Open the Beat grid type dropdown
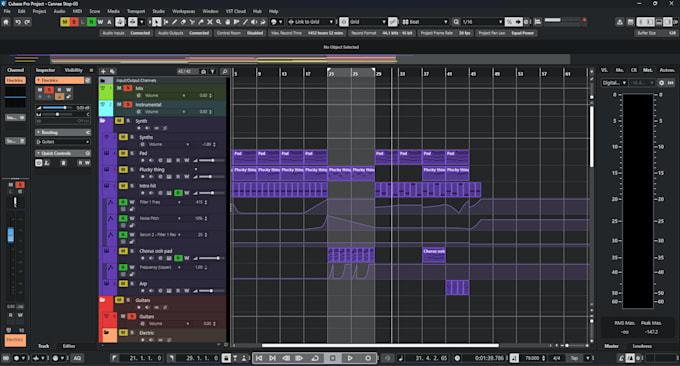 pyautogui.click(x=425, y=22)
